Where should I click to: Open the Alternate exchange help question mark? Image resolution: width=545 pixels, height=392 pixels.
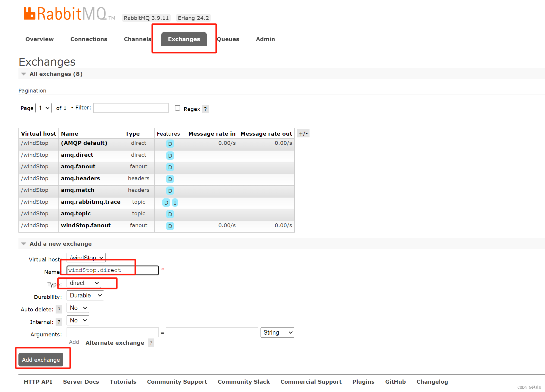[151, 343]
